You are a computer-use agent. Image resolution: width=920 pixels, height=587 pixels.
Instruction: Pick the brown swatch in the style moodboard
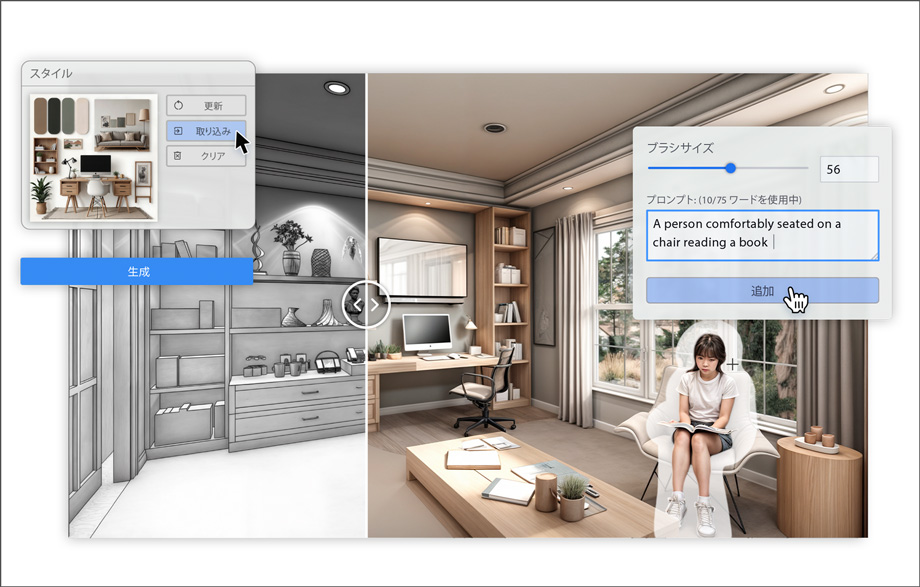41,115
